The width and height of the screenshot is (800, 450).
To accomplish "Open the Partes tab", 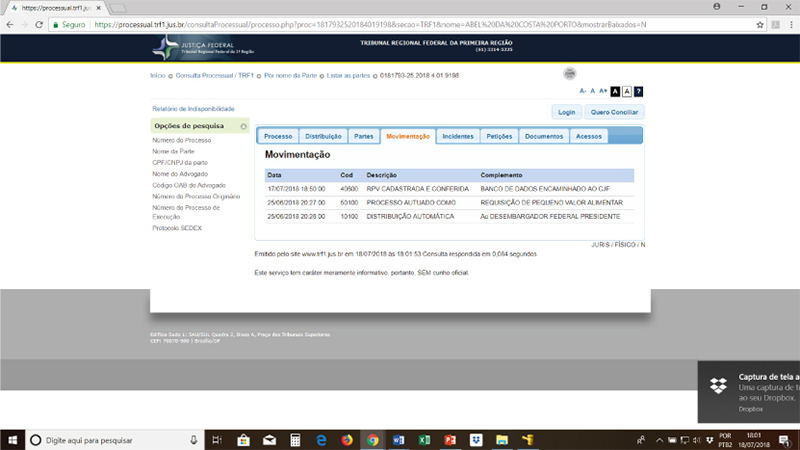I will [364, 136].
